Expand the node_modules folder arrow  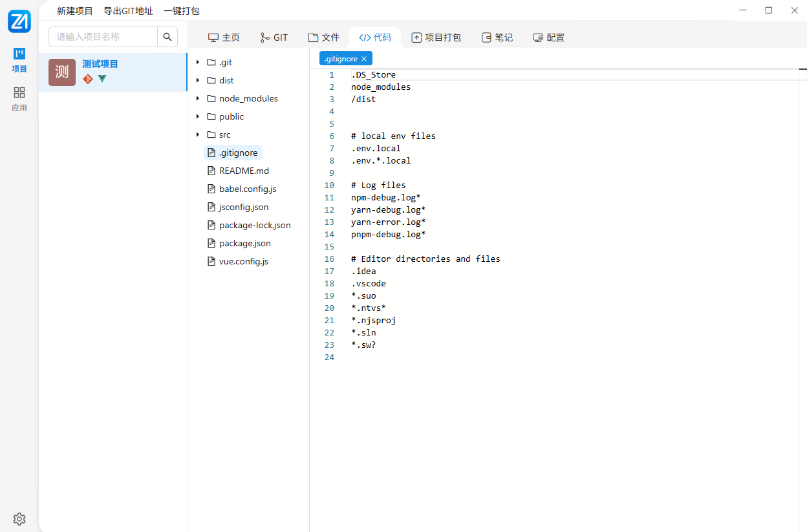(x=198, y=99)
